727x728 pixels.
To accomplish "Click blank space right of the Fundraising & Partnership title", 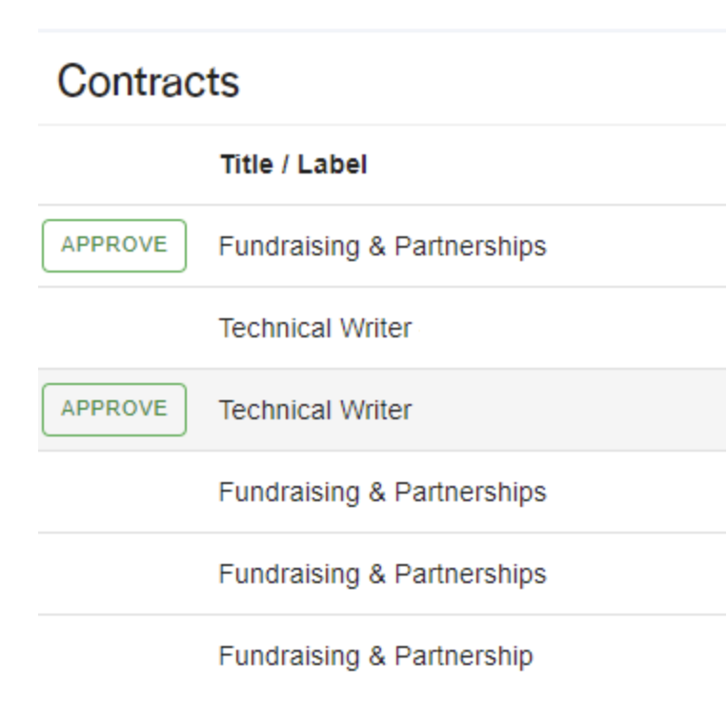I will [x=629, y=657].
